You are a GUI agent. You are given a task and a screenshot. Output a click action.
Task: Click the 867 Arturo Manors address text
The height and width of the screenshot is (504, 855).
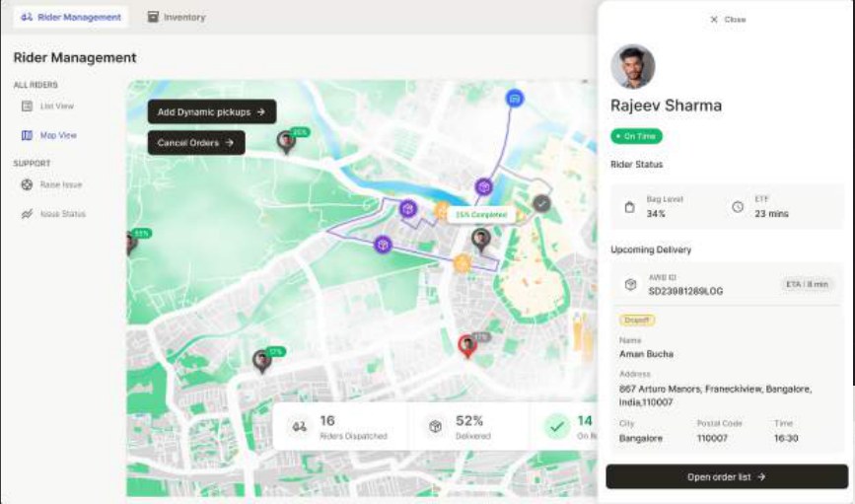pyautogui.click(x=715, y=396)
